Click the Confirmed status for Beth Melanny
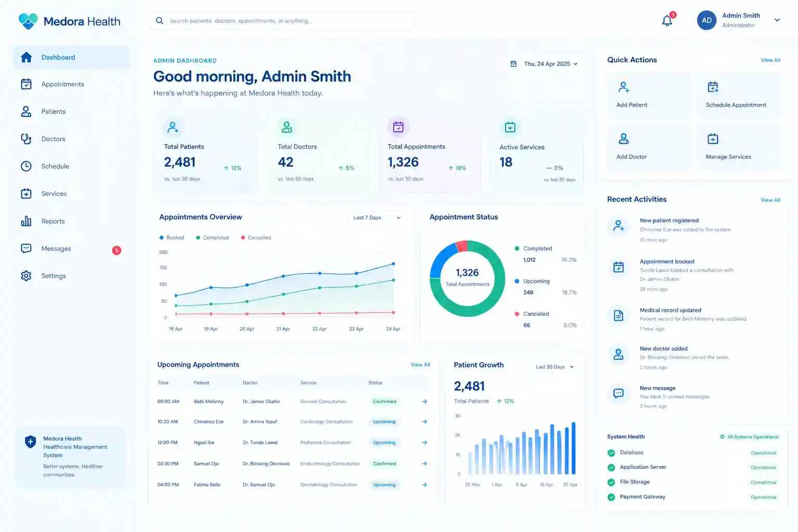 [x=384, y=402]
